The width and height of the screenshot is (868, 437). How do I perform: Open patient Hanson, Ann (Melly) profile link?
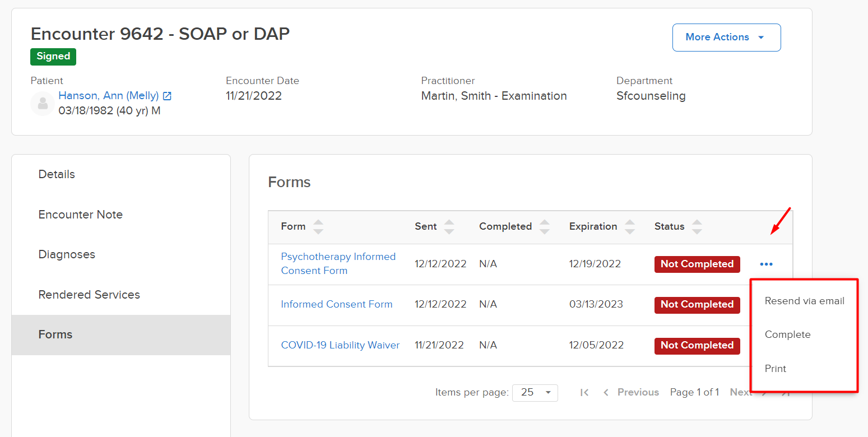pos(109,96)
